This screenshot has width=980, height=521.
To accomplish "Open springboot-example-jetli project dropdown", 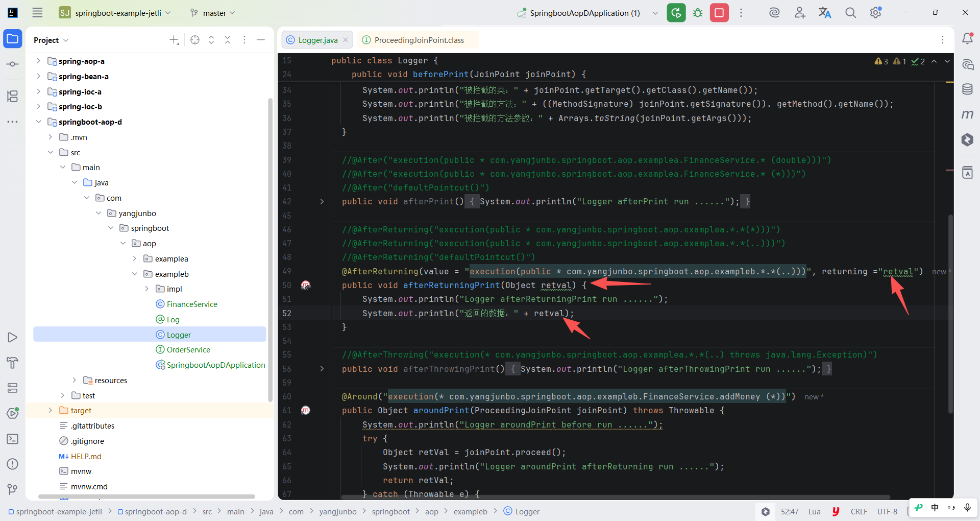I will 115,13.
